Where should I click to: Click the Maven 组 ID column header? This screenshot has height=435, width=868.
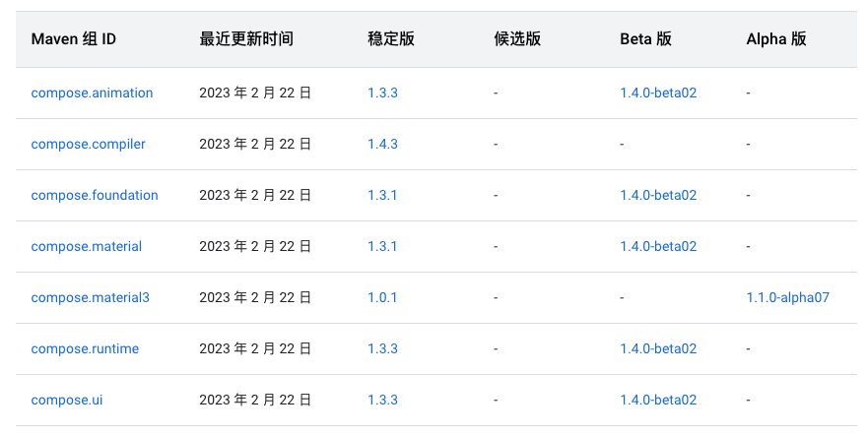tap(74, 39)
